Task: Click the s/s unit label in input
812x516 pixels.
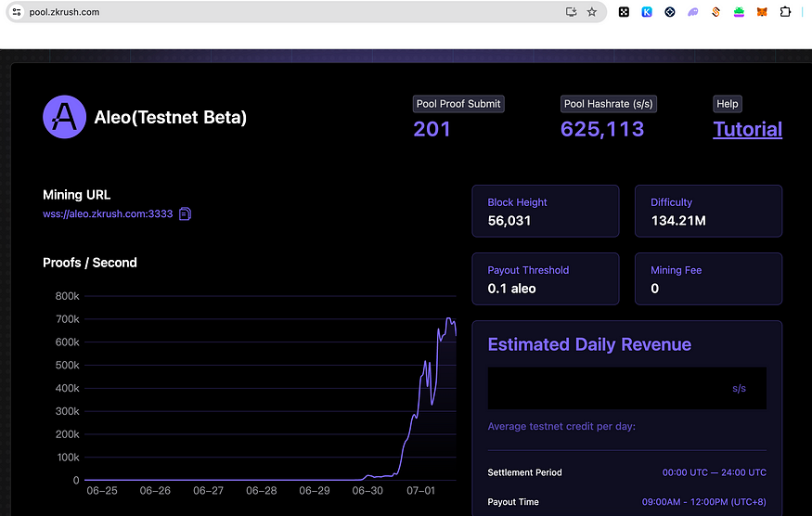Action: tap(739, 389)
